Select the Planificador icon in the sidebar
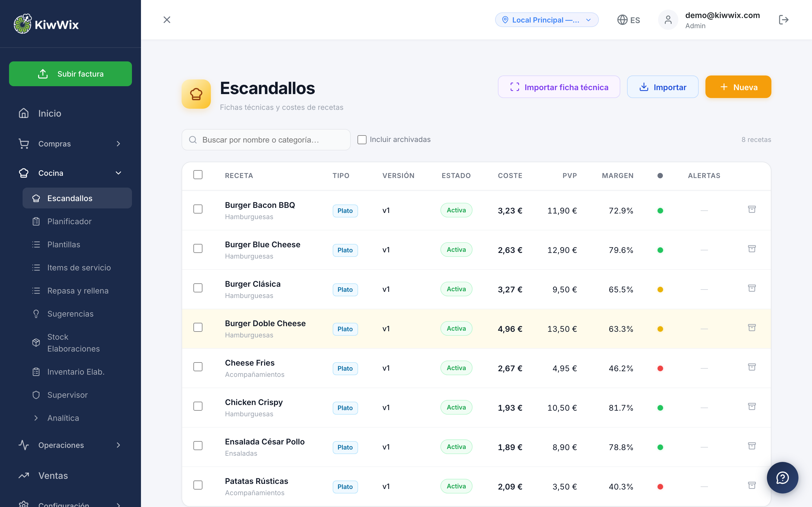The image size is (812, 507). pyautogui.click(x=36, y=221)
